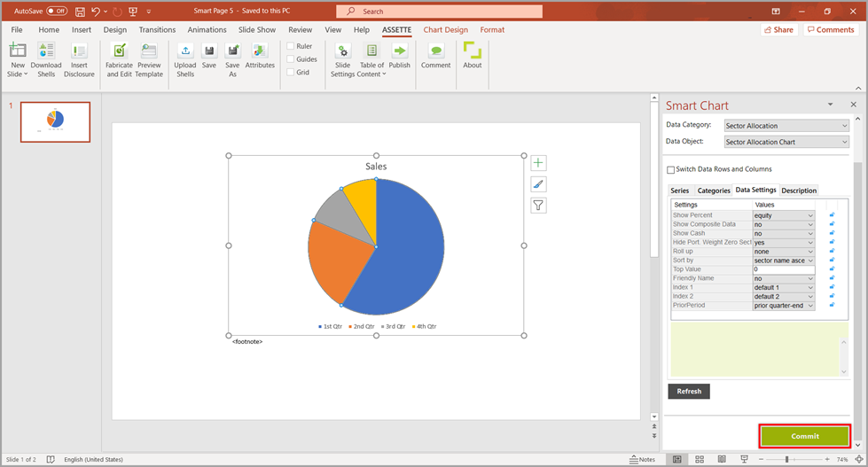Click the Chart Filters funnel button
This screenshot has height=467, width=868.
[x=538, y=206]
